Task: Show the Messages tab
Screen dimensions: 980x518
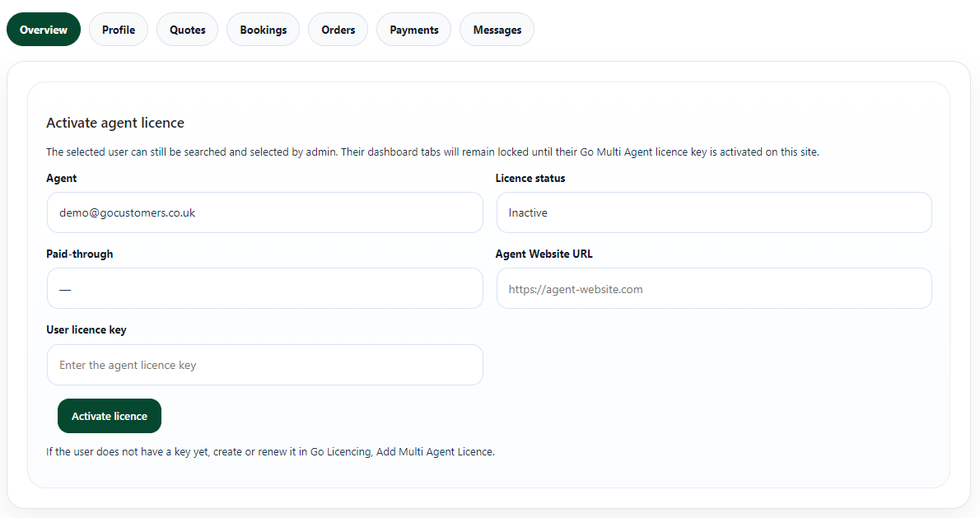Action: point(497,30)
